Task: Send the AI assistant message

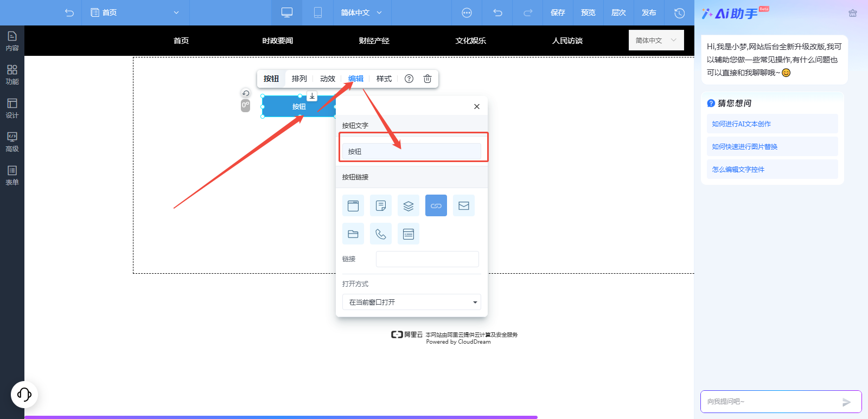Action: [x=846, y=402]
